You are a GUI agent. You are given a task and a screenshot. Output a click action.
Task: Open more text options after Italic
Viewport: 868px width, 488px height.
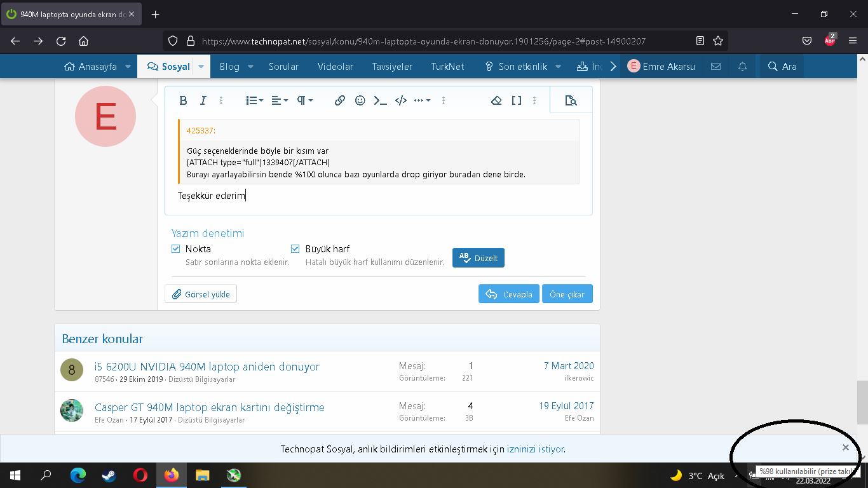[221, 100]
